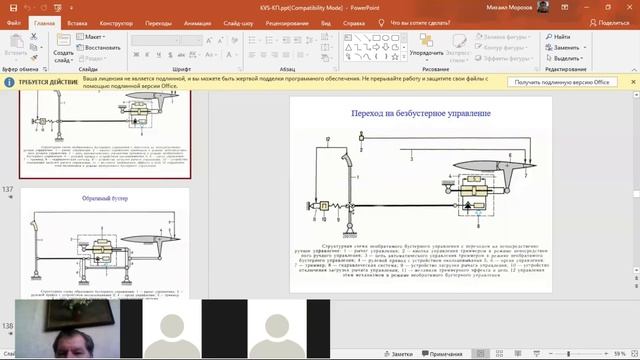Click the Cut scissors icon
The width and height of the screenshot is (640, 360).
pos(34,36)
